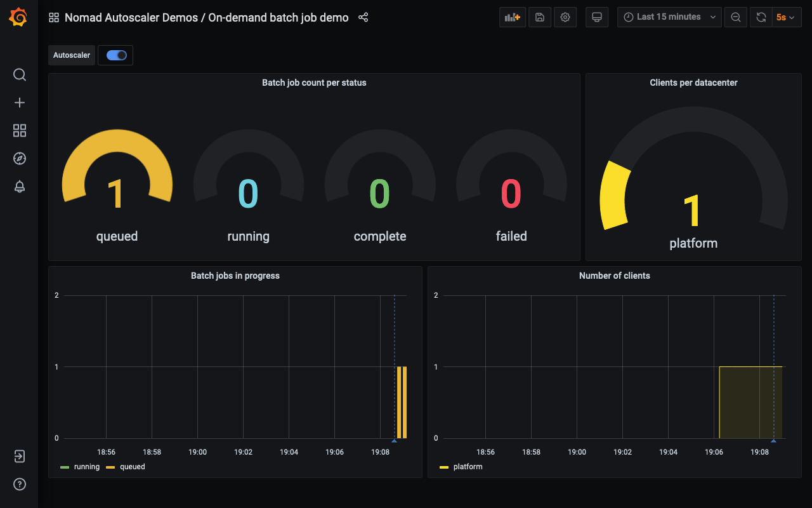Open the Batch job count per status panel menu

tap(314, 83)
